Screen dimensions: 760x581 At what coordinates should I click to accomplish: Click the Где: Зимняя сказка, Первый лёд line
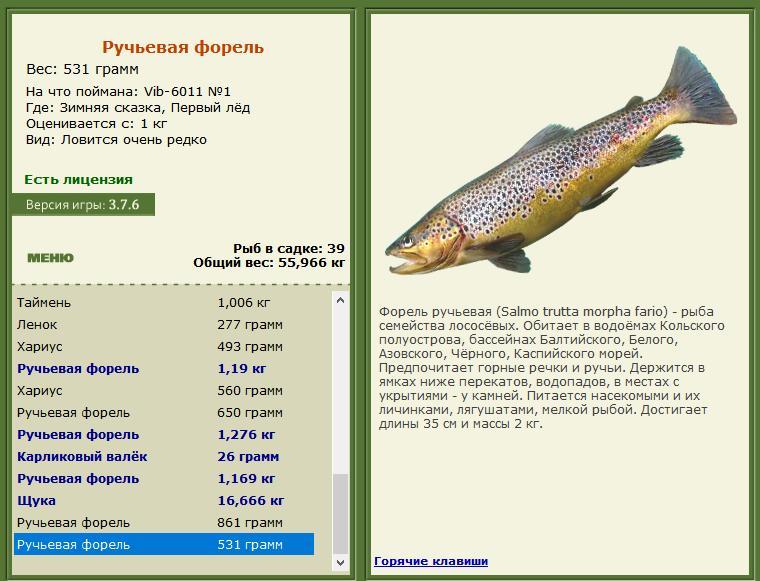(x=138, y=108)
